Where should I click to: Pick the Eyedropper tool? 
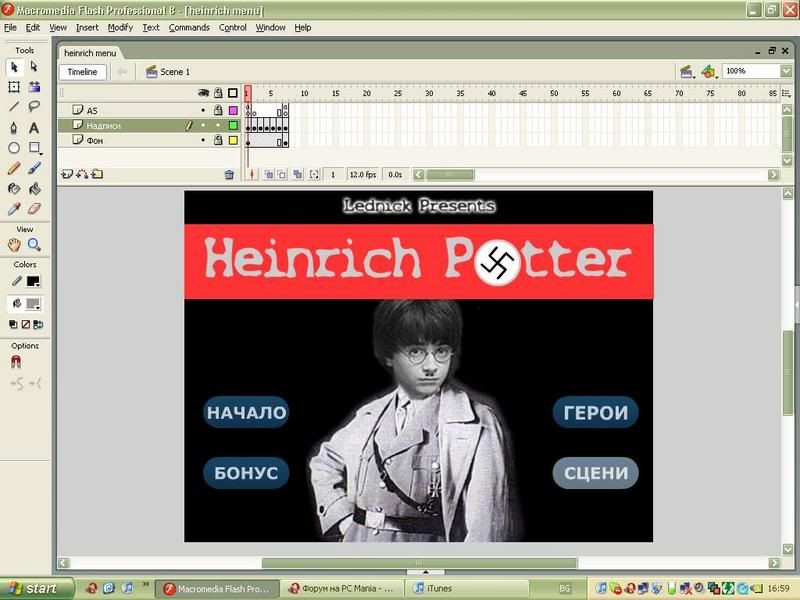[x=14, y=209]
